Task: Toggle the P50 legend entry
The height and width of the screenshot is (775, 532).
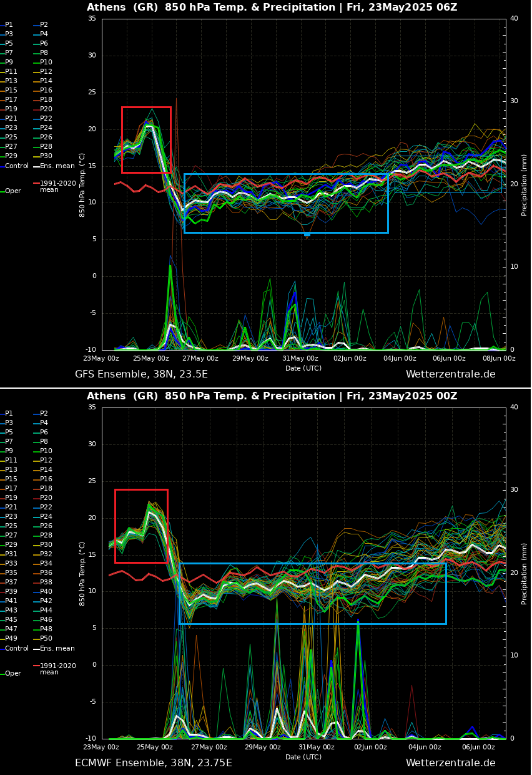Action: coord(46,638)
